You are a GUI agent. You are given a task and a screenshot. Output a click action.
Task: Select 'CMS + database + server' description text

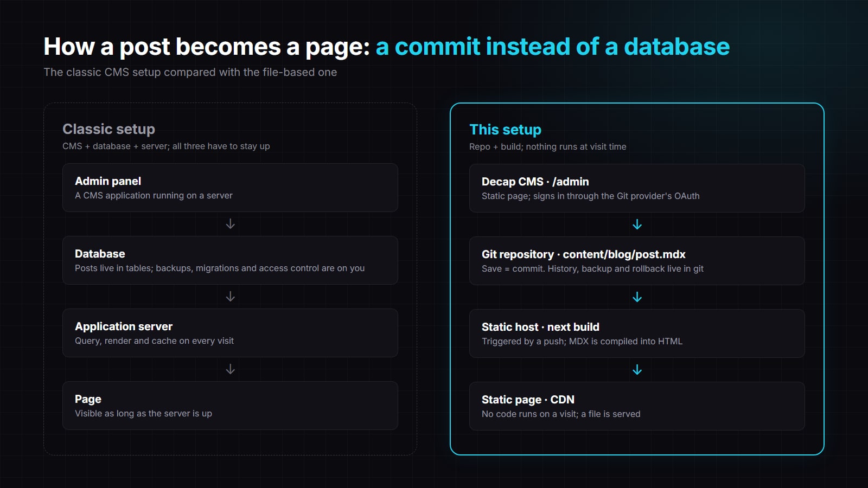click(166, 146)
